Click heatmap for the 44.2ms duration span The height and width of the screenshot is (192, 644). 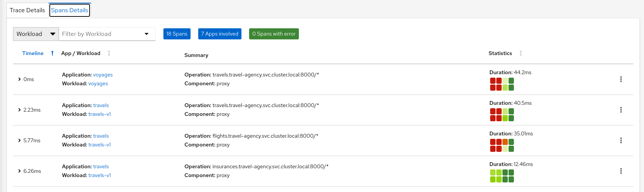pyautogui.click(x=502, y=84)
